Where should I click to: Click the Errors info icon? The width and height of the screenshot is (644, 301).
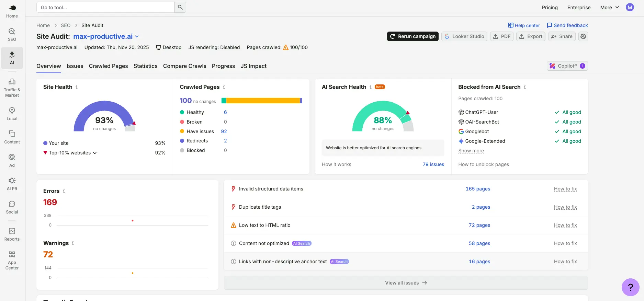pos(64,191)
